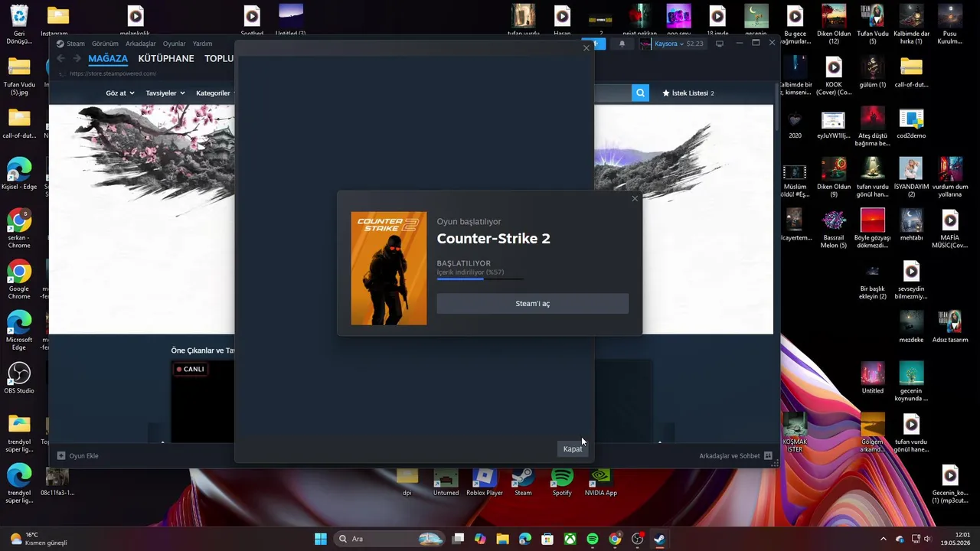Click the Xbox app taskbar icon
Image resolution: width=980 pixels, height=551 pixels.
tap(570, 539)
